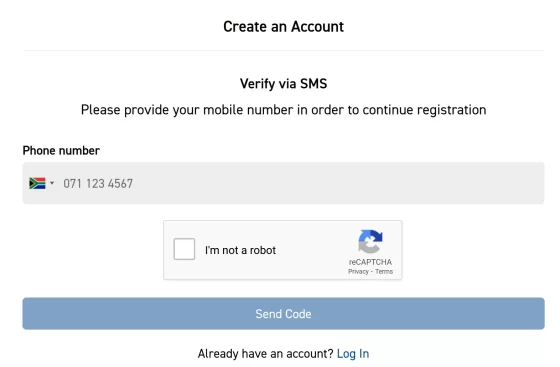
Task: Click the reCAPTCHA arrows logo
Action: click(x=370, y=241)
